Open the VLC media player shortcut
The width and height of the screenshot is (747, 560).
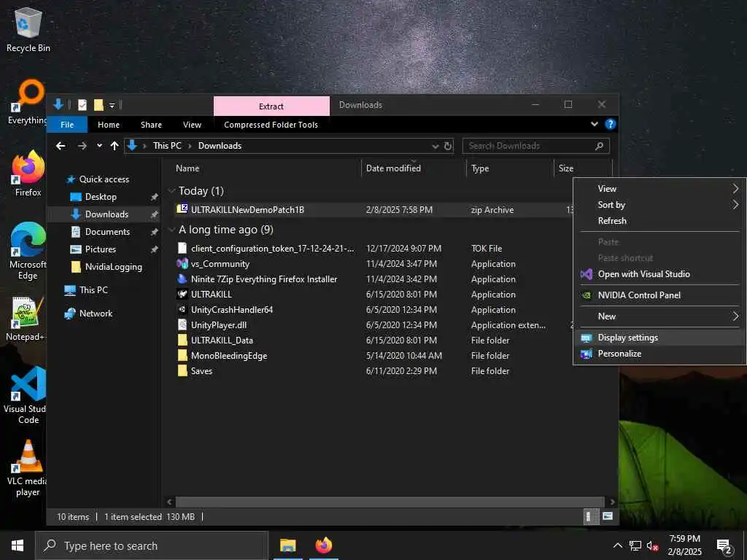click(x=28, y=468)
